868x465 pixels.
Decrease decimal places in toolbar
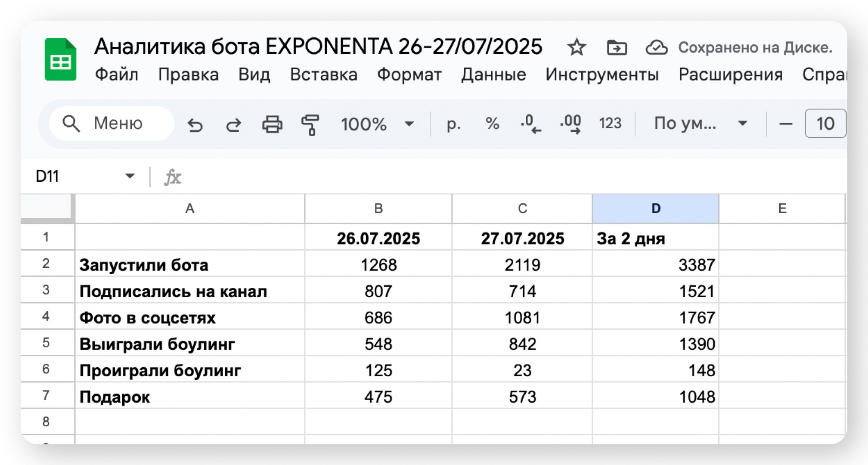(x=530, y=124)
